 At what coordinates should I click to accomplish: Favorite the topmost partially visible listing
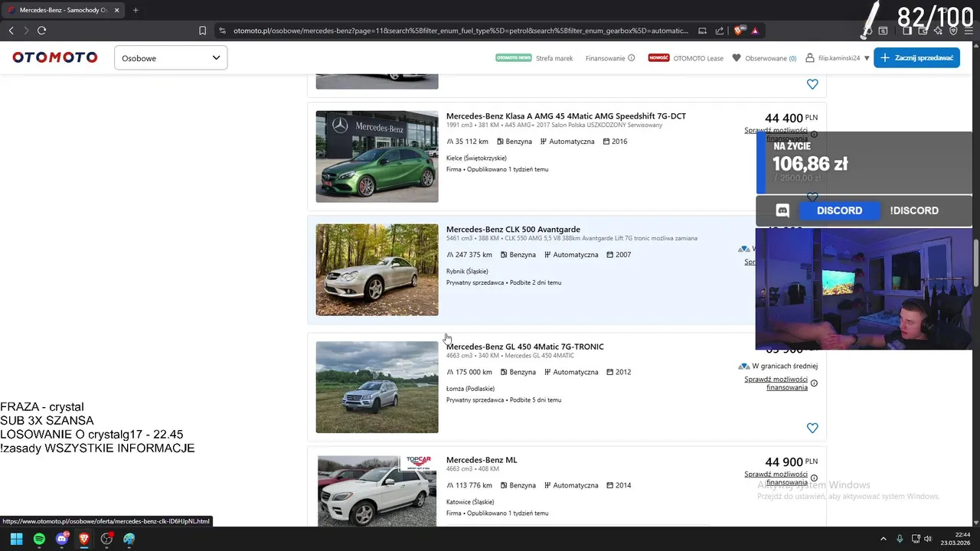(812, 84)
